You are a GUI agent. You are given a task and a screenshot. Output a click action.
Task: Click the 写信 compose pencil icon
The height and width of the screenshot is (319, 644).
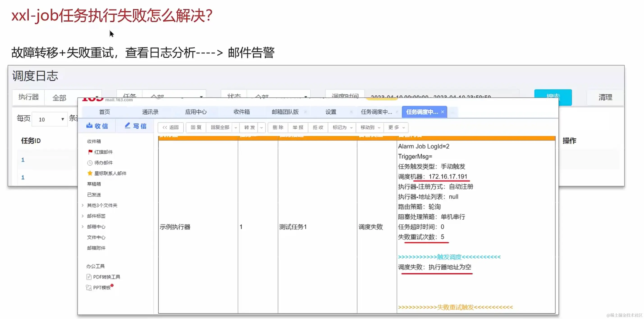click(128, 125)
